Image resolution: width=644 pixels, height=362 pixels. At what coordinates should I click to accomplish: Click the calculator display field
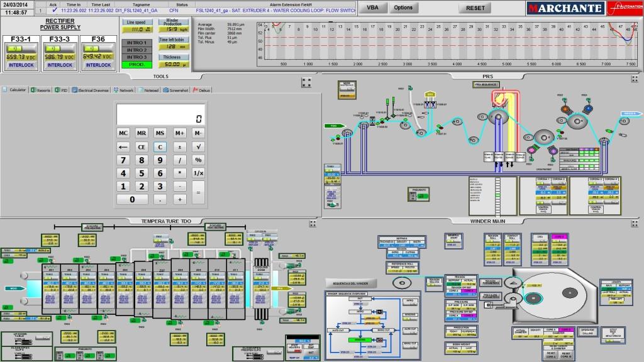[x=160, y=114]
